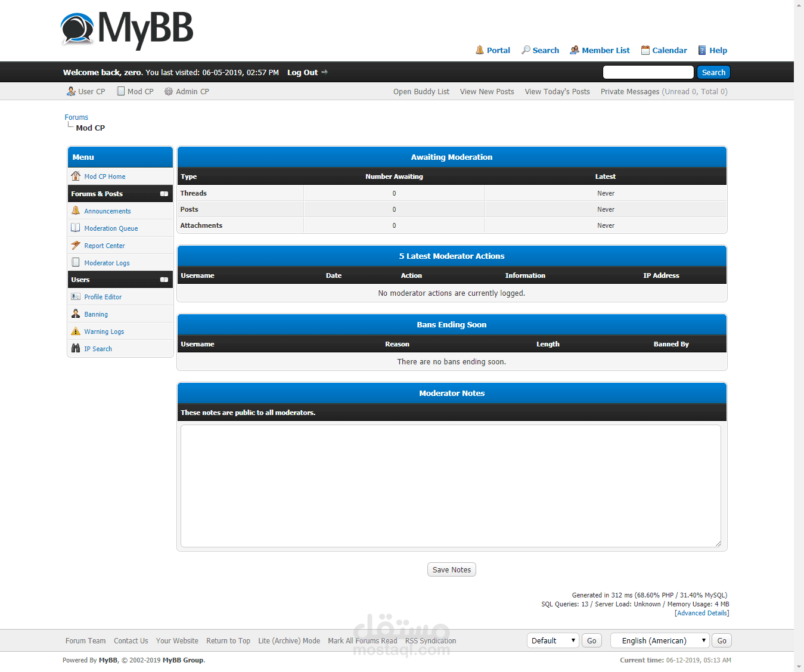Click Return to Top in footer

(228, 641)
